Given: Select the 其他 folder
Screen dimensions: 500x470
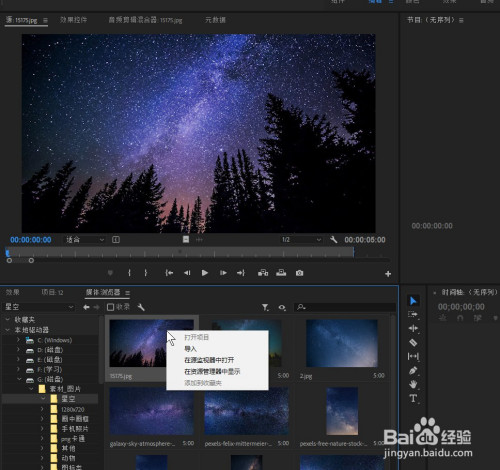Looking at the screenshot, I should tap(68, 448).
